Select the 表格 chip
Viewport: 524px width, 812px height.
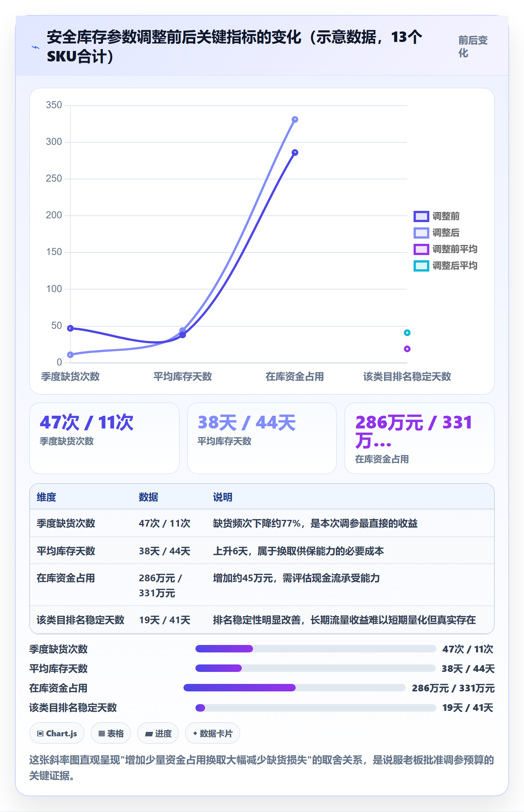pos(111,733)
